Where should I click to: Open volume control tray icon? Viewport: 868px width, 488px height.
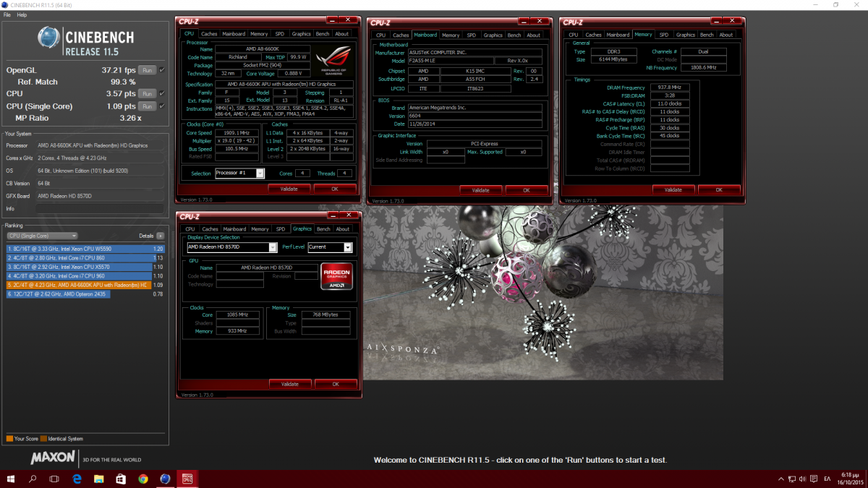coord(803,479)
